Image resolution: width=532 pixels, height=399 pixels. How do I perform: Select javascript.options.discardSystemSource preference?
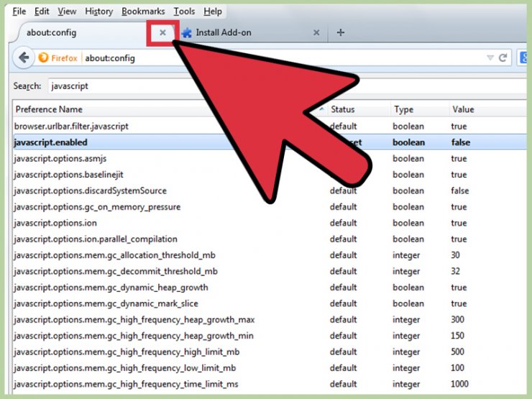pyautogui.click(x=270, y=191)
